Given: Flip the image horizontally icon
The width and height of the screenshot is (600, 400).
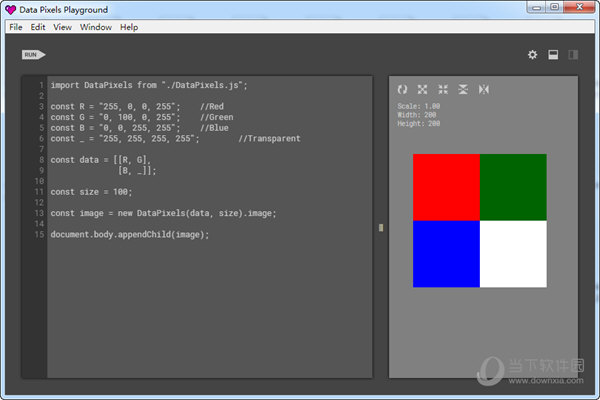Looking at the screenshot, I should [x=484, y=90].
